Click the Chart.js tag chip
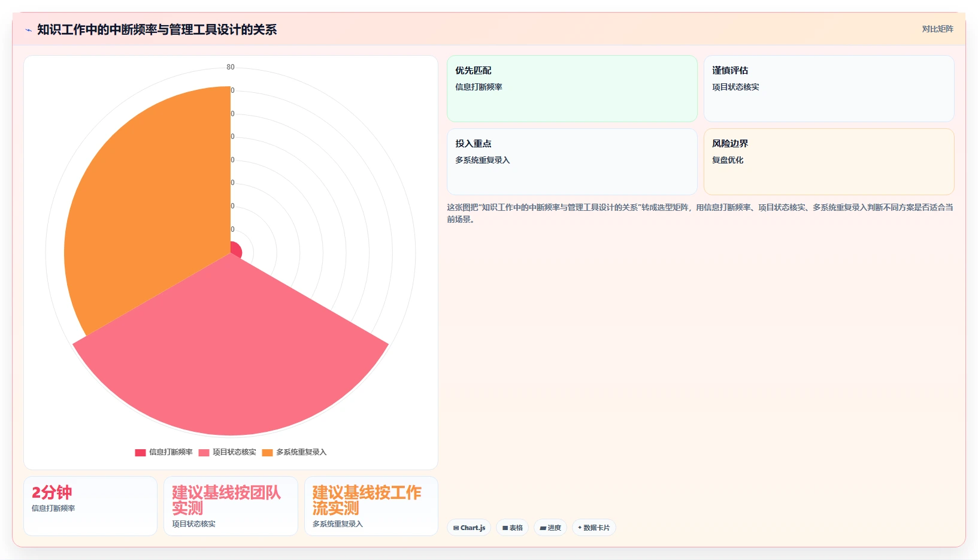This screenshot has height=560, width=978. (x=469, y=528)
